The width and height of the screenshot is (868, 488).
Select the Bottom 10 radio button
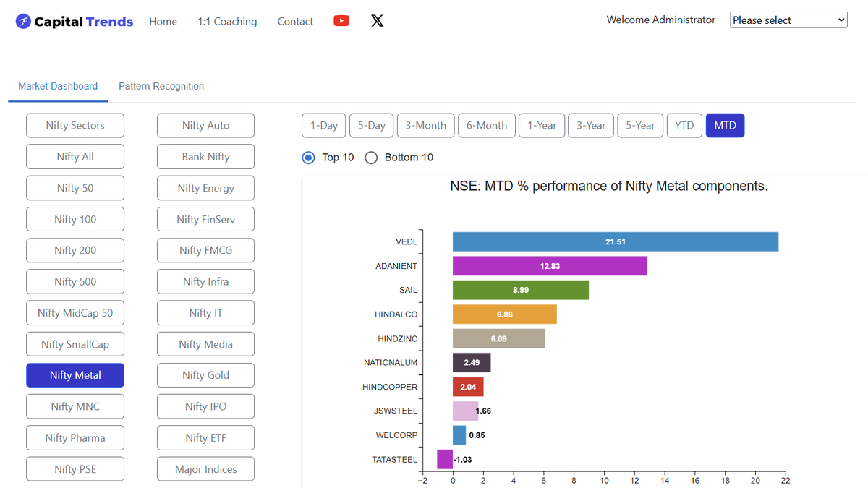point(371,158)
